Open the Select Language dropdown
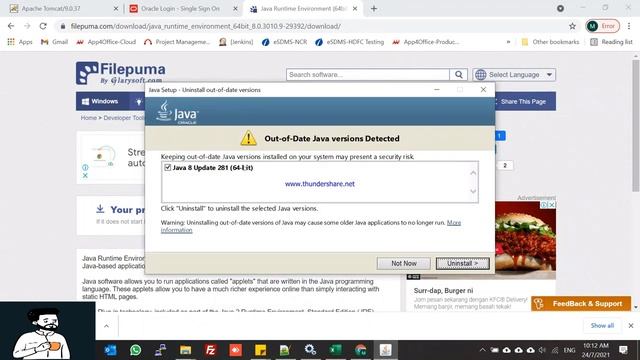 pyautogui.click(x=514, y=75)
